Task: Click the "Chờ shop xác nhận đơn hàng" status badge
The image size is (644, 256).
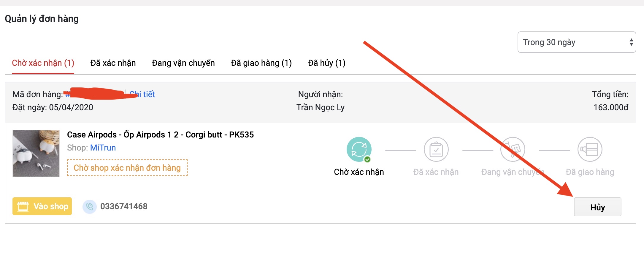Action: 127,168
